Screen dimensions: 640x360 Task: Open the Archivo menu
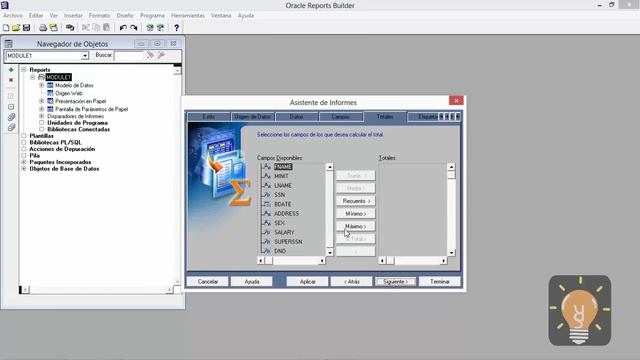point(13,16)
